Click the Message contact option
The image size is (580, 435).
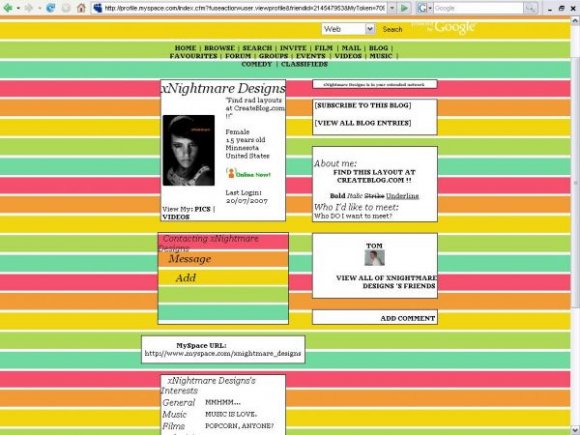click(190, 259)
